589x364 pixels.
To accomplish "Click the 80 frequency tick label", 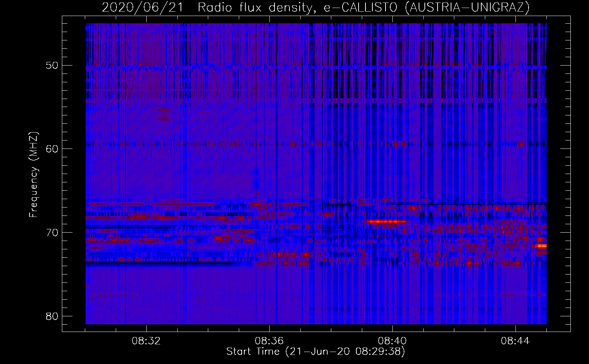I will coord(52,316).
